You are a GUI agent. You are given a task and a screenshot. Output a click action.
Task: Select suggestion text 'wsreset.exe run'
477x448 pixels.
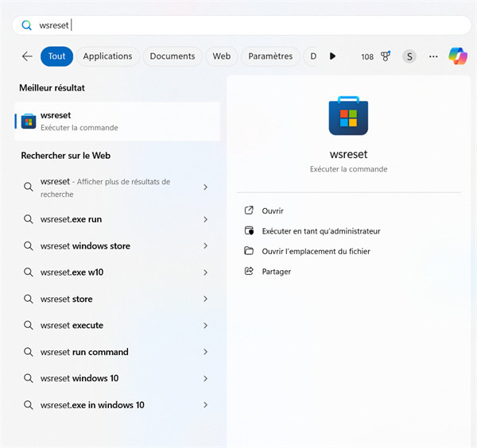(x=72, y=219)
